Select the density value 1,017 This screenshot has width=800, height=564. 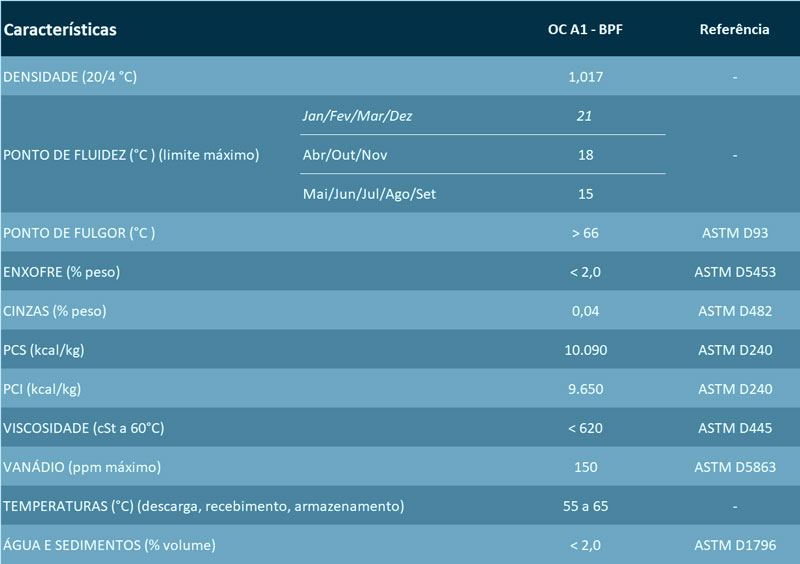tap(585, 76)
